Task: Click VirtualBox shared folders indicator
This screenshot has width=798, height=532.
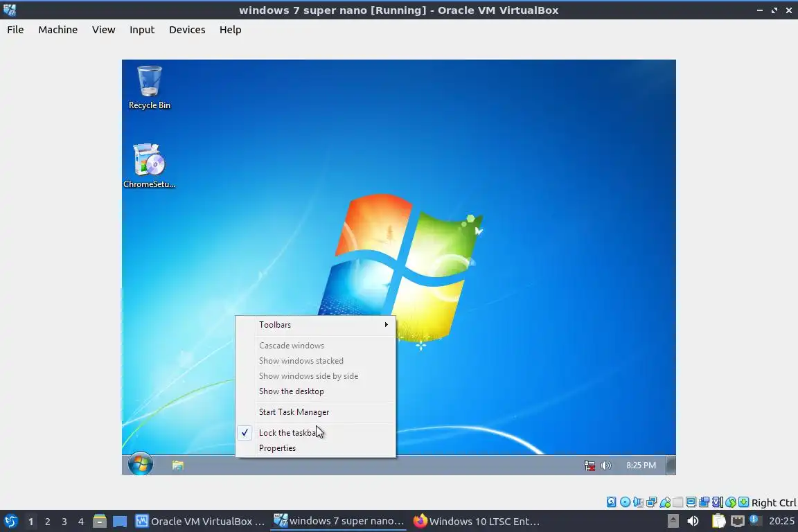Action: [x=677, y=502]
